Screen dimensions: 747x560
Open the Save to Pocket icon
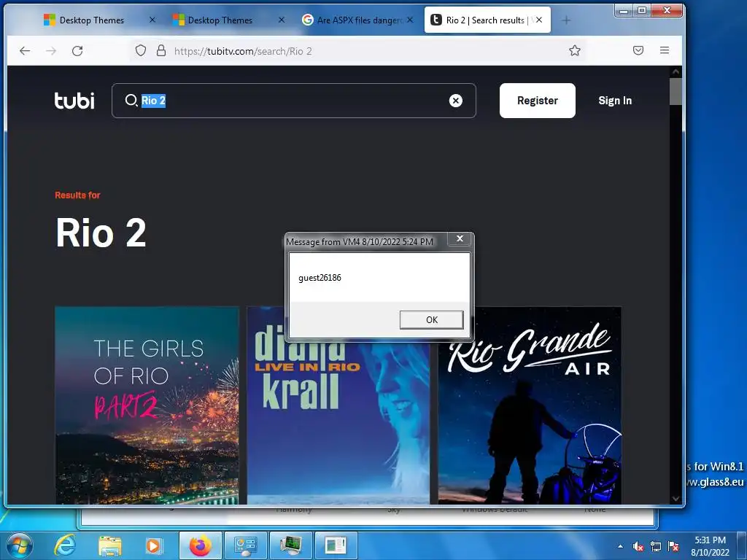point(638,50)
